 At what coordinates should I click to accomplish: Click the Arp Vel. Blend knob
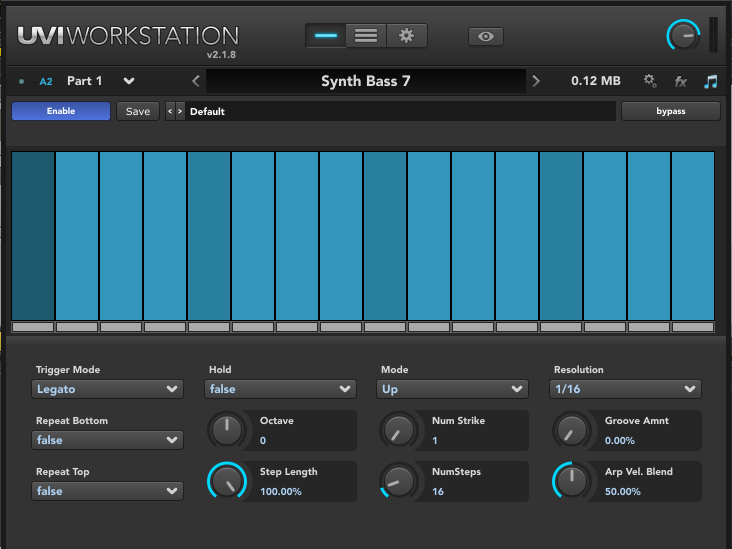(572, 481)
